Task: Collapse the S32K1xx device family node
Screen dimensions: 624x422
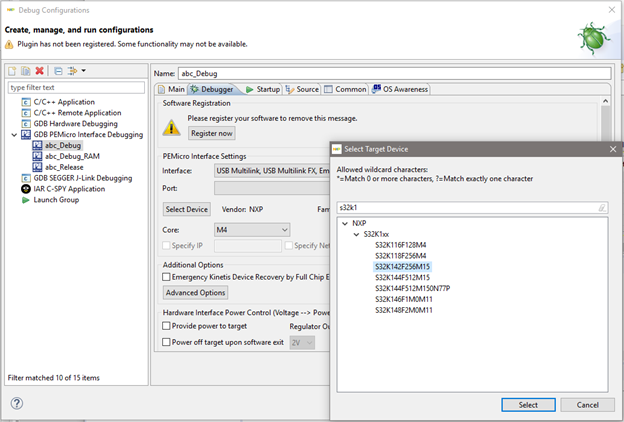Action: point(356,234)
